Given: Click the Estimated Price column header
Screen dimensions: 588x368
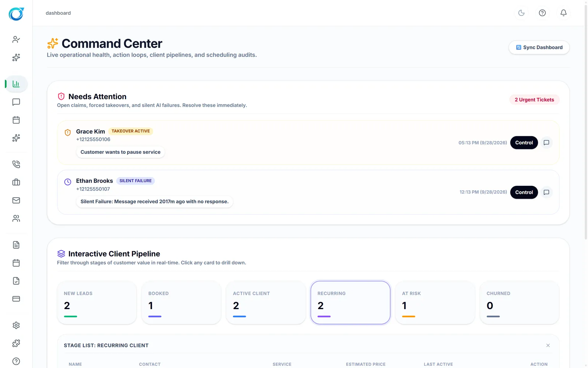Looking at the screenshot, I should (x=366, y=364).
